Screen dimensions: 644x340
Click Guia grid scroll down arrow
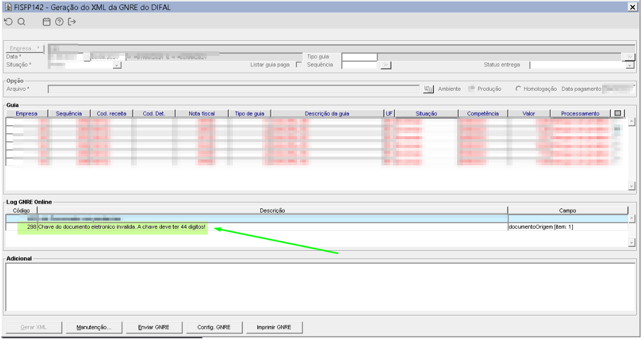[x=632, y=186]
